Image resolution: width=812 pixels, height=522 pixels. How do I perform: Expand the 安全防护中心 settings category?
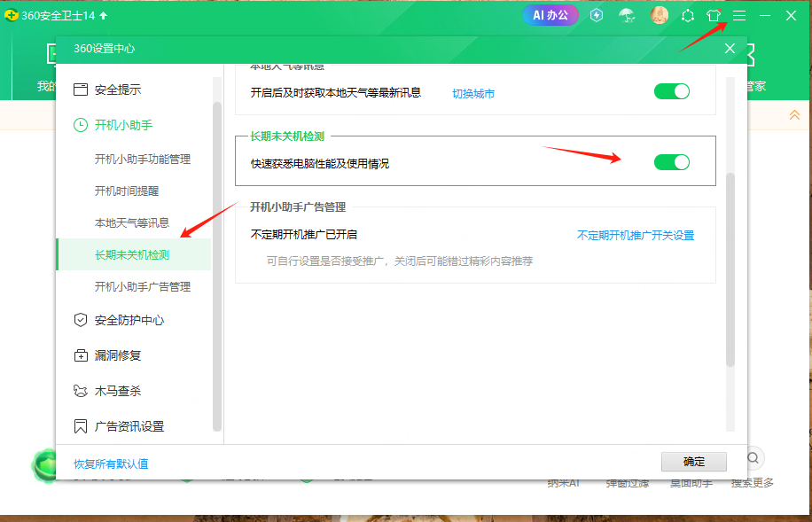click(129, 320)
